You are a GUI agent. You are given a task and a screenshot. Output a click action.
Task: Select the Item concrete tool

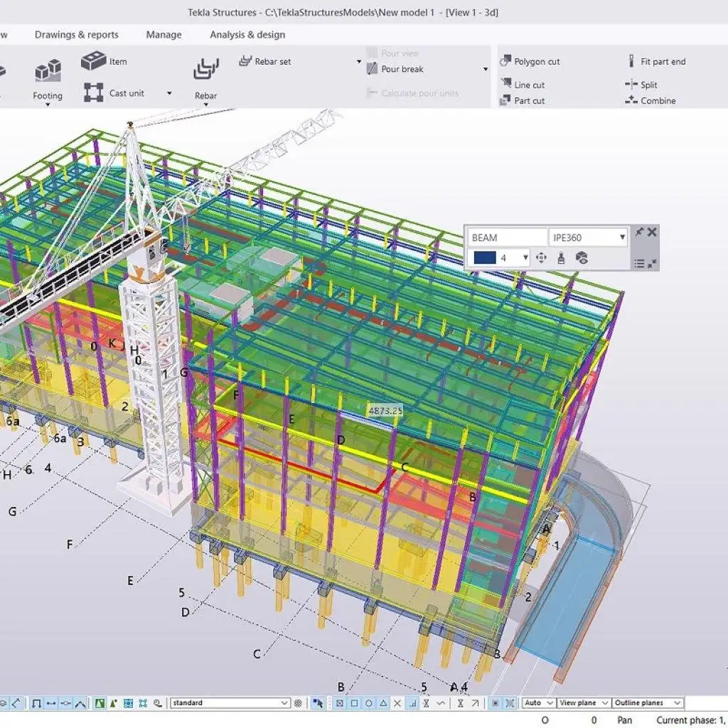click(104, 61)
